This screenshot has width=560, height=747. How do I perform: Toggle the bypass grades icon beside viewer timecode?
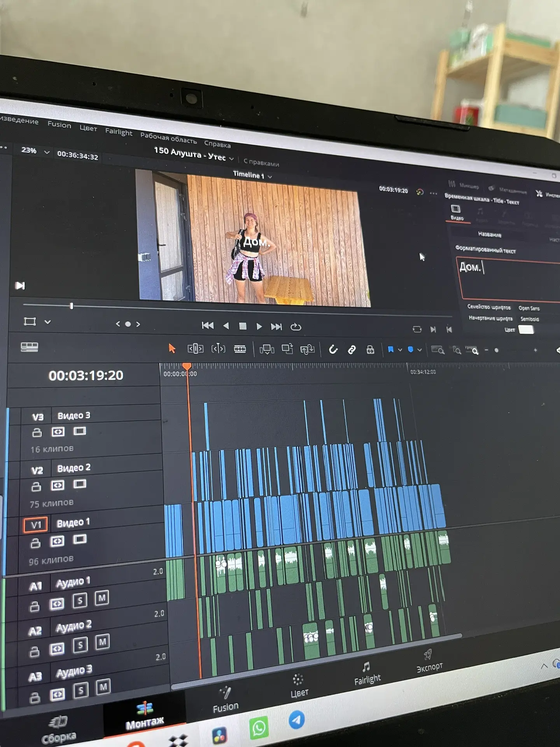coord(420,192)
